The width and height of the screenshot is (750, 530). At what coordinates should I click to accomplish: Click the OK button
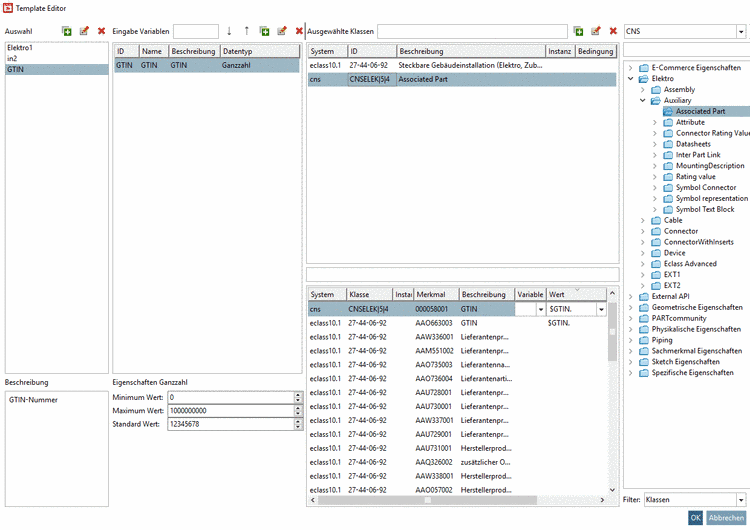695,518
